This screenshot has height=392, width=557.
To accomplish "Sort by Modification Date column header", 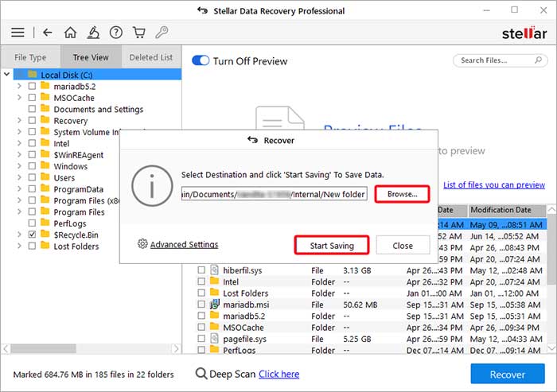I will click(507, 210).
